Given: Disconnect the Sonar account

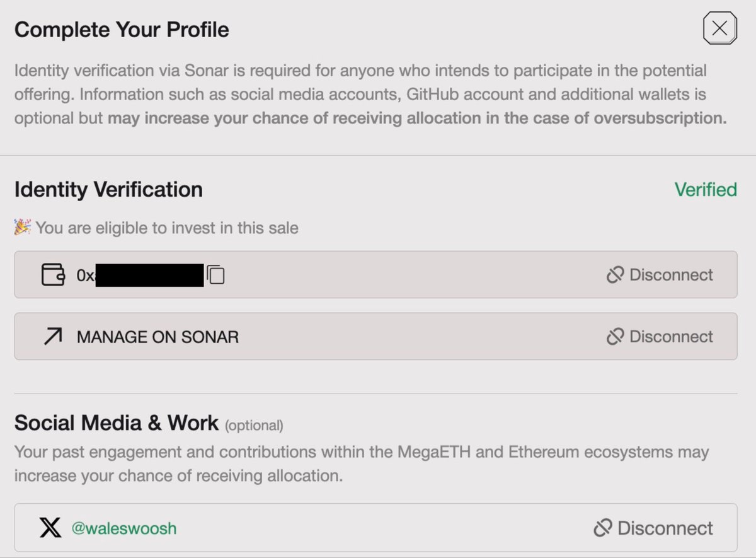Looking at the screenshot, I should pyautogui.click(x=670, y=336).
